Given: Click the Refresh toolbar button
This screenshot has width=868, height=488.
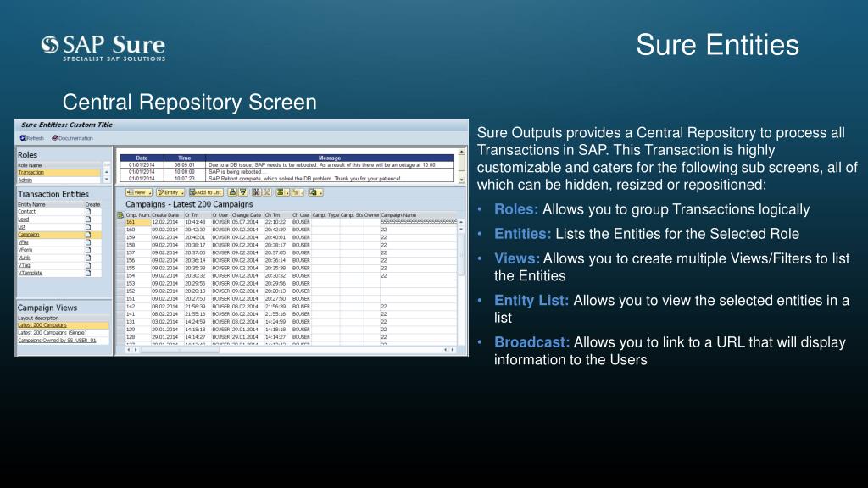Looking at the screenshot, I should coord(31,138).
